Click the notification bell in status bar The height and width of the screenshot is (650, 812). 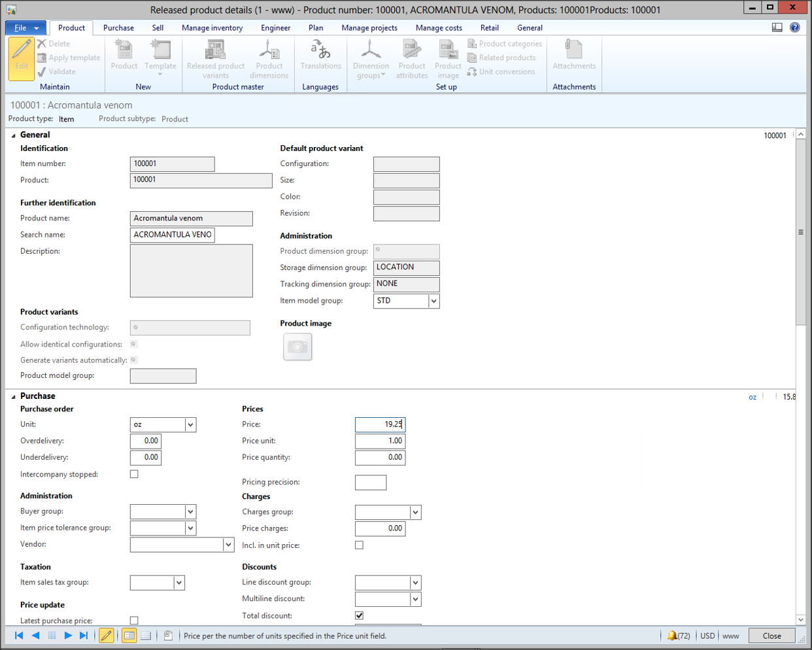click(671, 636)
